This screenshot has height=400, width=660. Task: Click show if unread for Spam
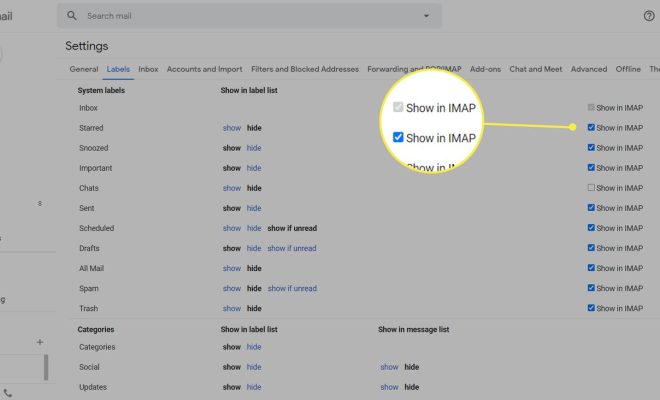(x=292, y=288)
